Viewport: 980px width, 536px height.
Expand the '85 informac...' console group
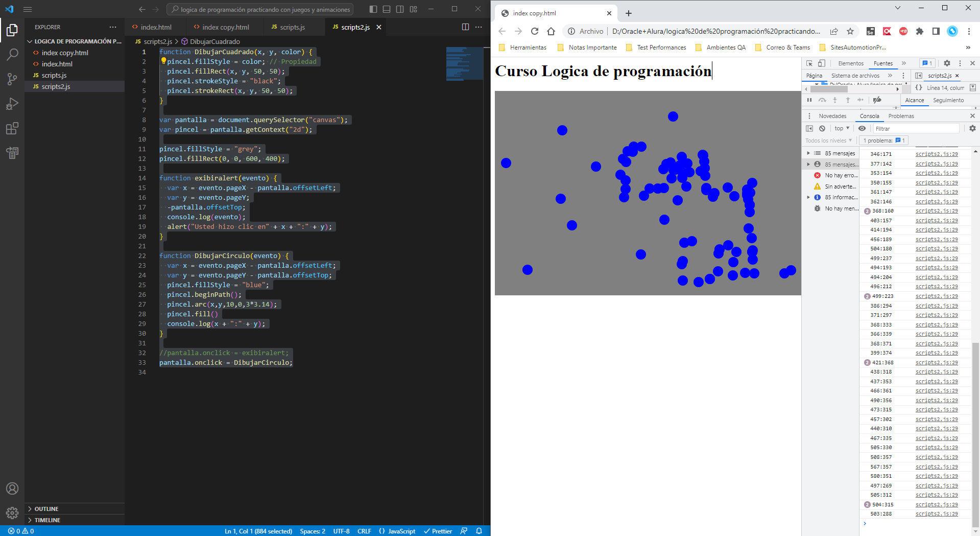(x=809, y=197)
